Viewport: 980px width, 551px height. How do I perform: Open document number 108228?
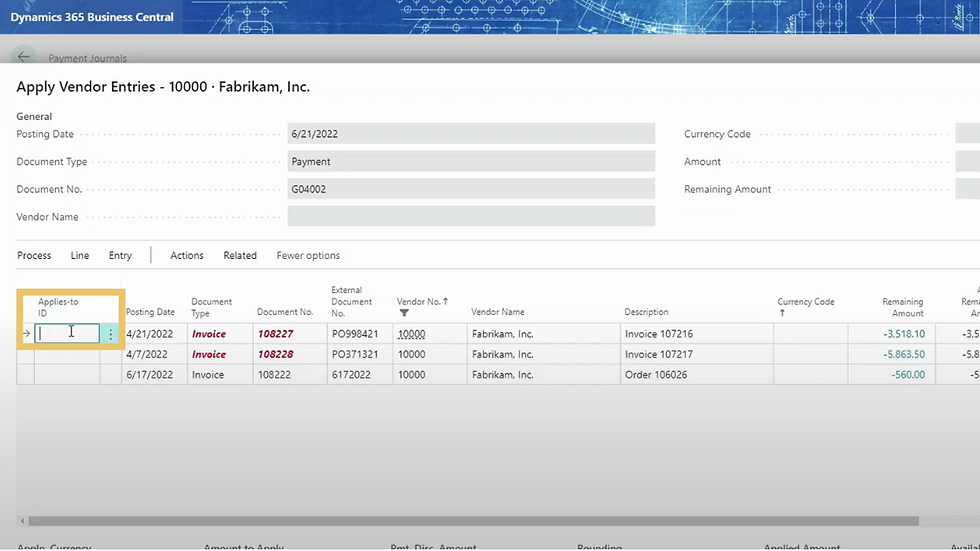pyautogui.click(x=276, y=354)
